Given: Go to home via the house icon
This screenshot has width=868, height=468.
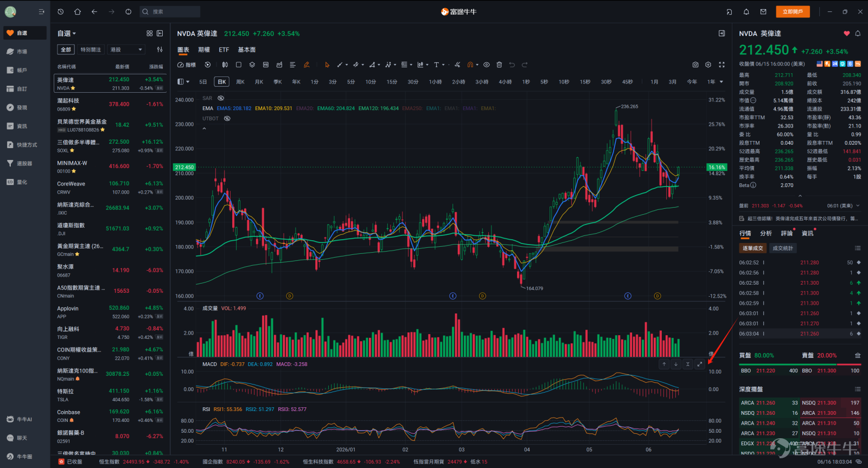Looking at the screenshot, I should [78, 11].
